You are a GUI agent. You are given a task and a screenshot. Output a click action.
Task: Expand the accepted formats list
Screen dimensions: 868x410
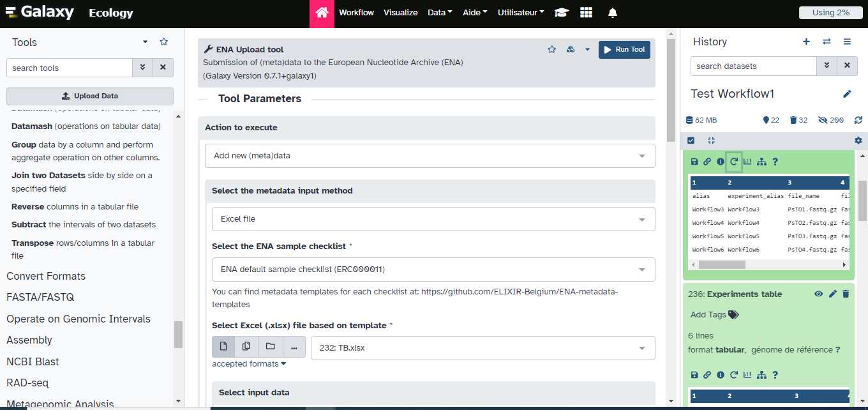click(249, 364)
